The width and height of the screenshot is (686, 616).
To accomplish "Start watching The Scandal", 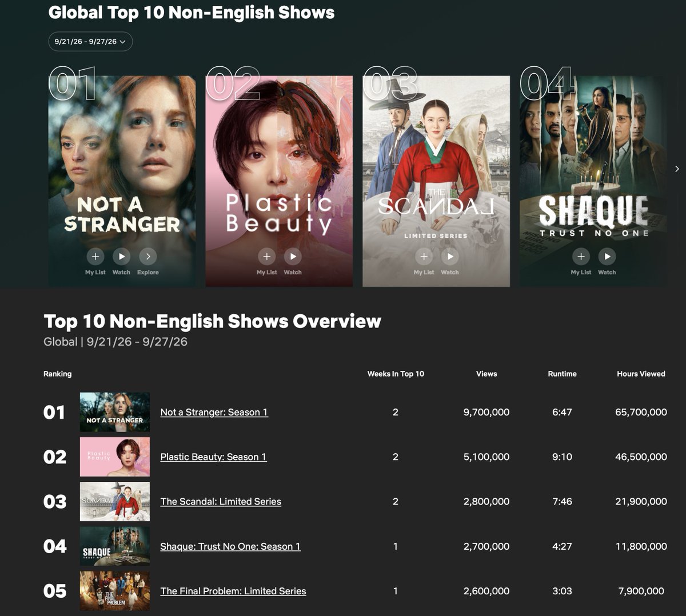I will 450,257.
